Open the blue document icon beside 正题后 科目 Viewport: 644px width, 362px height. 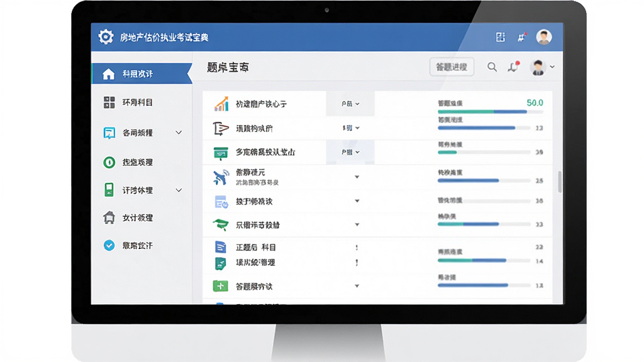(x=221, y=246)
